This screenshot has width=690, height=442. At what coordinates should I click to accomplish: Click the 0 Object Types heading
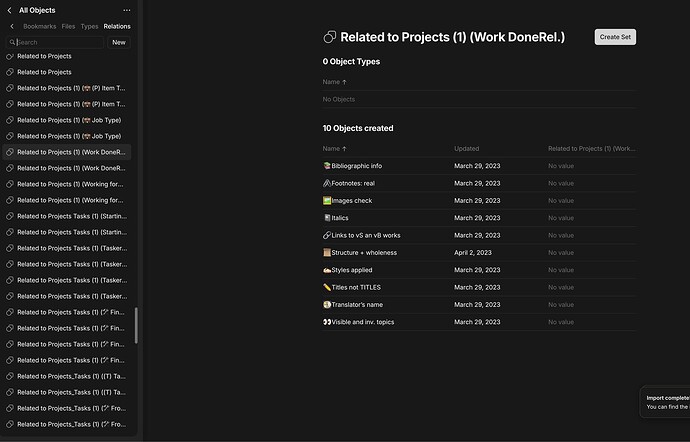click(351, 62)
